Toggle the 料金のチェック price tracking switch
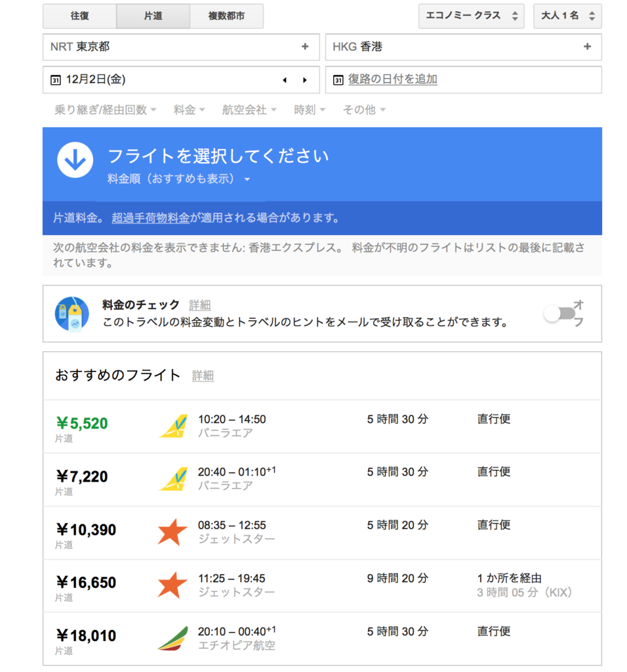Viewport: 627px width, 672px height. (559, 314)
